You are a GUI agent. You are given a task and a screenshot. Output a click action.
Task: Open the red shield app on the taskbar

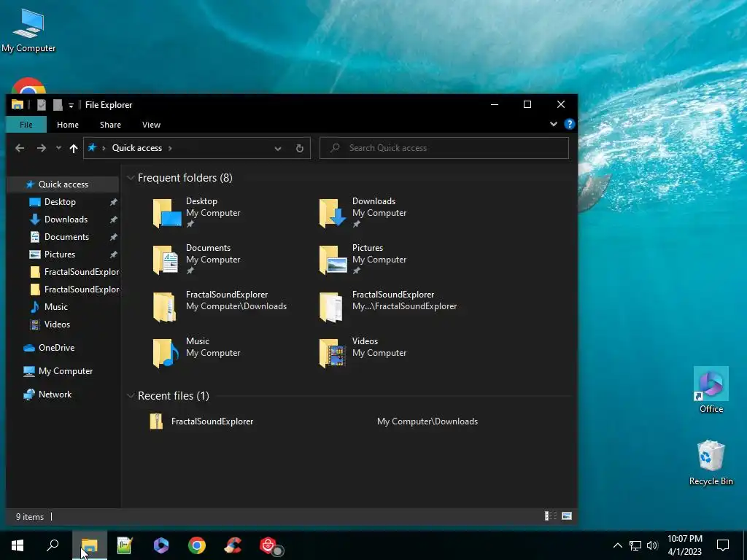coord(269,545)
